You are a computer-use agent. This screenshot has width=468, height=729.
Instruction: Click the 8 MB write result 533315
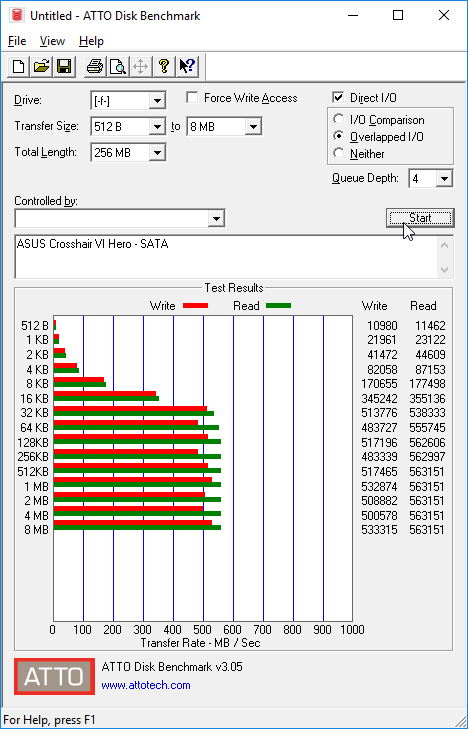coord(379,530)
